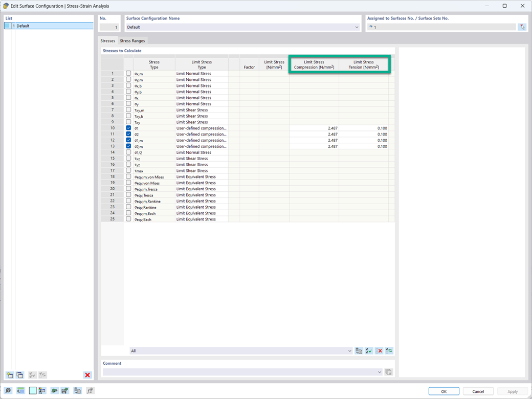Maximize the dialog window

point(504,6)
